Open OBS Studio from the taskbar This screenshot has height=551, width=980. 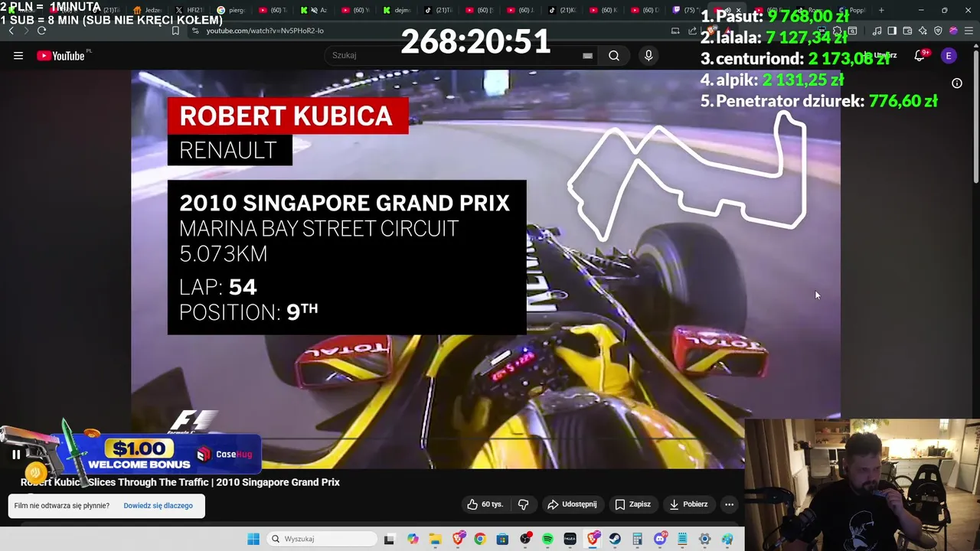[x=525, y=539]
